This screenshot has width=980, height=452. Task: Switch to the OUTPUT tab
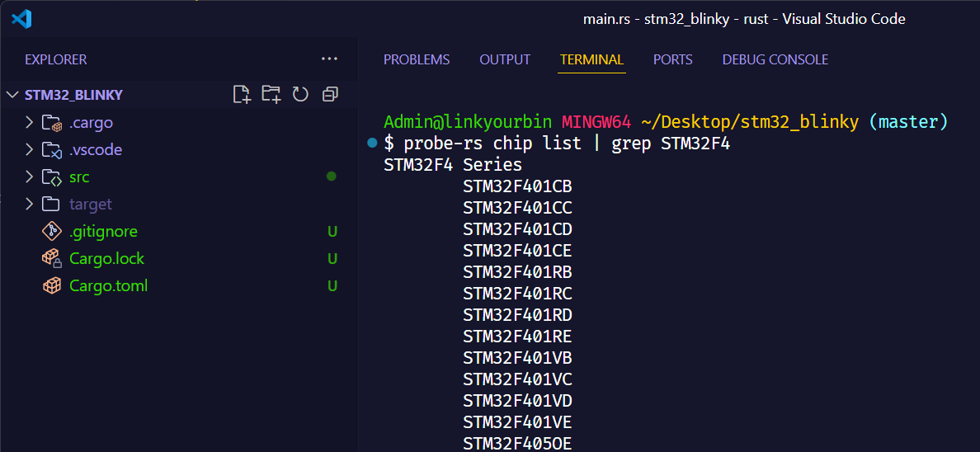click(x=505, y=59)
